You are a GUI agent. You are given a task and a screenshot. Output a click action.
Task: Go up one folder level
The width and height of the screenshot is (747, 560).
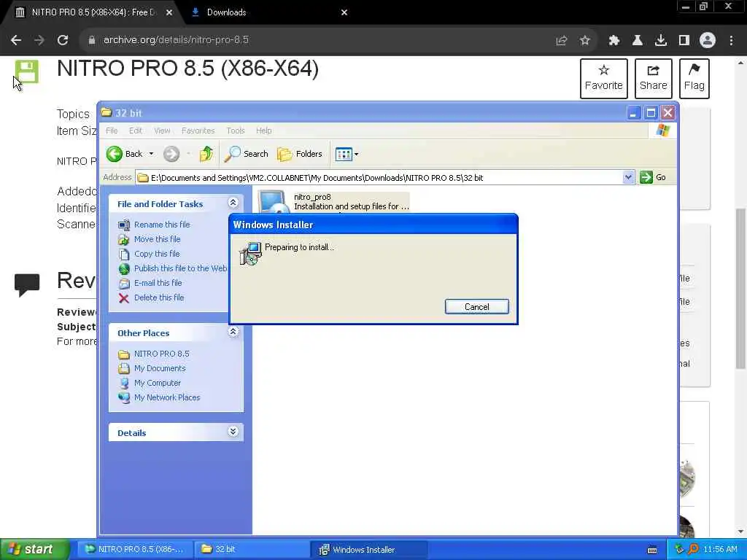[206, 154]
